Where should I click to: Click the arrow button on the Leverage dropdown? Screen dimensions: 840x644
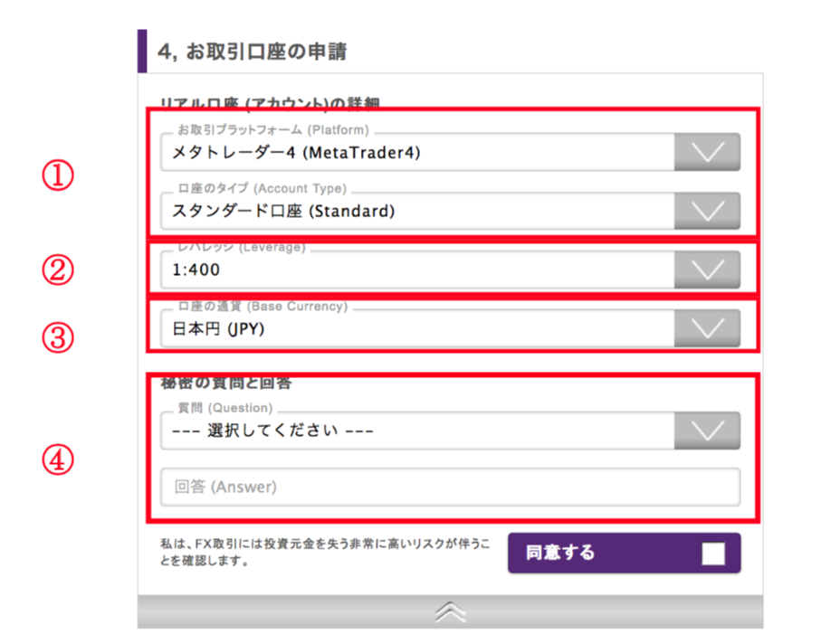[x=706, y=269]
